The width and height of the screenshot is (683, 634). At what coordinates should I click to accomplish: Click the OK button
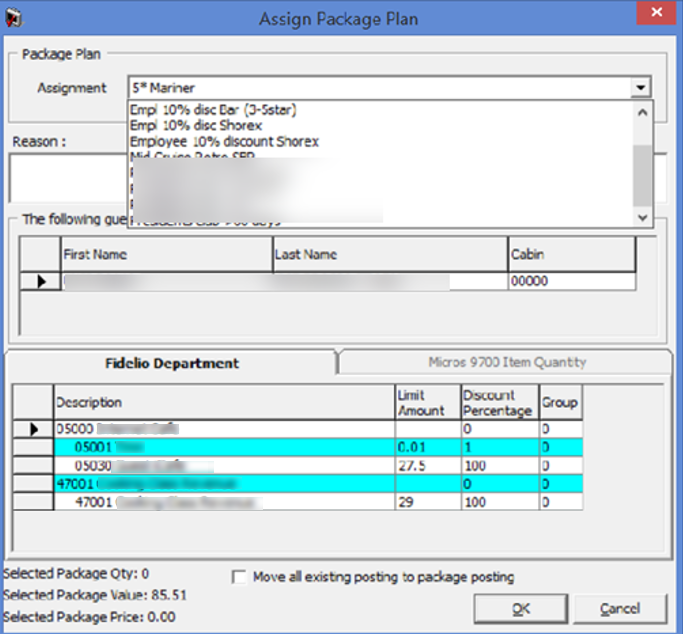tap(521, 609)
